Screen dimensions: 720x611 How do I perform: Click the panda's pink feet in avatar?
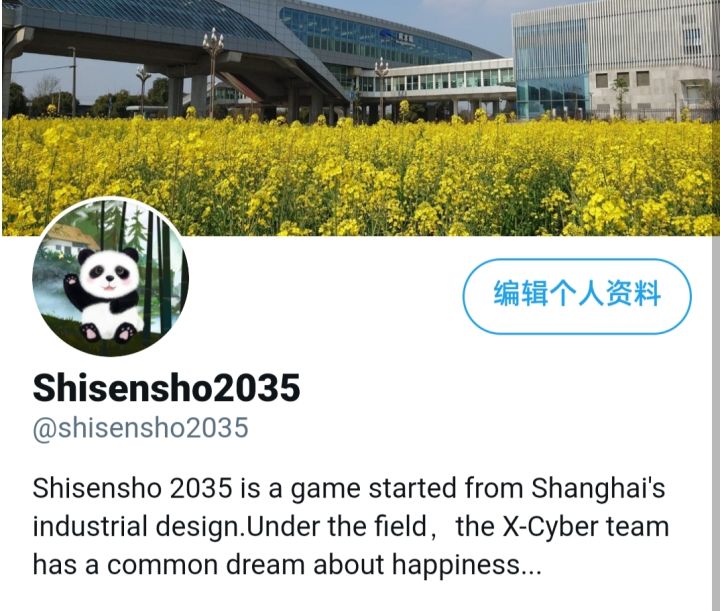[x=108, y=331]
